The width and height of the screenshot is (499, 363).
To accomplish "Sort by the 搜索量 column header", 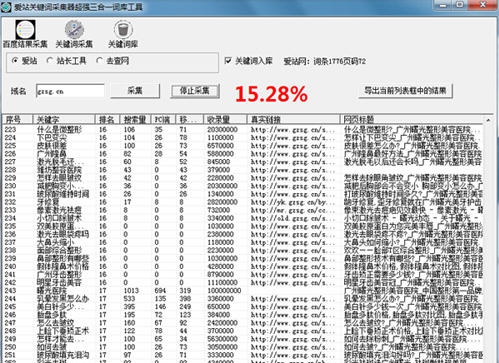I will click(135, 119).
